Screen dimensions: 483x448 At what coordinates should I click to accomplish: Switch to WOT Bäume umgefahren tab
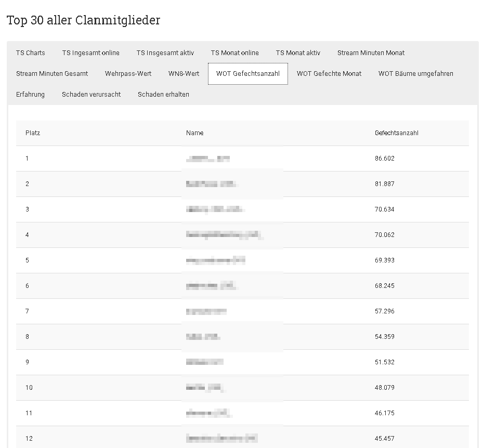point(415,74)
